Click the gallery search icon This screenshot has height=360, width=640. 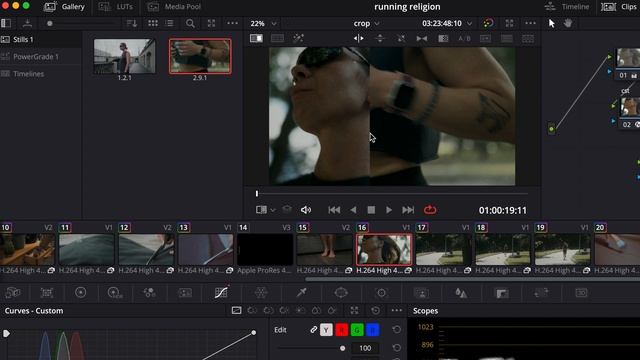(190, 23)
